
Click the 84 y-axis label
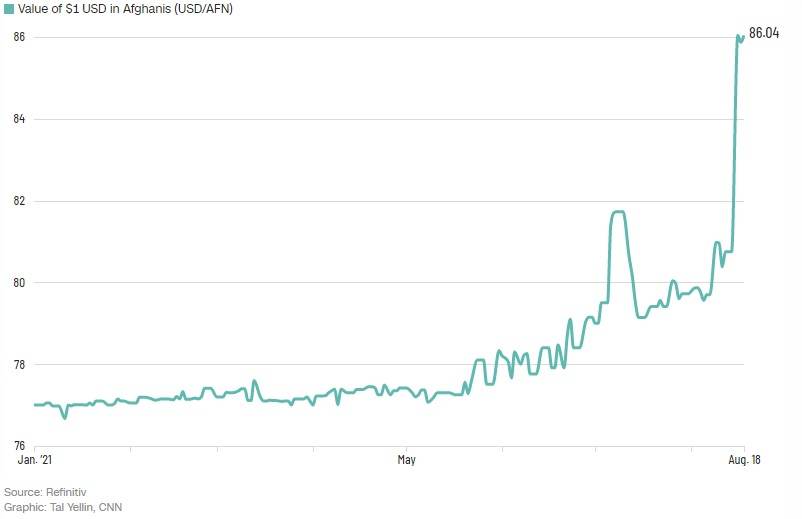(x=18, y=119)
